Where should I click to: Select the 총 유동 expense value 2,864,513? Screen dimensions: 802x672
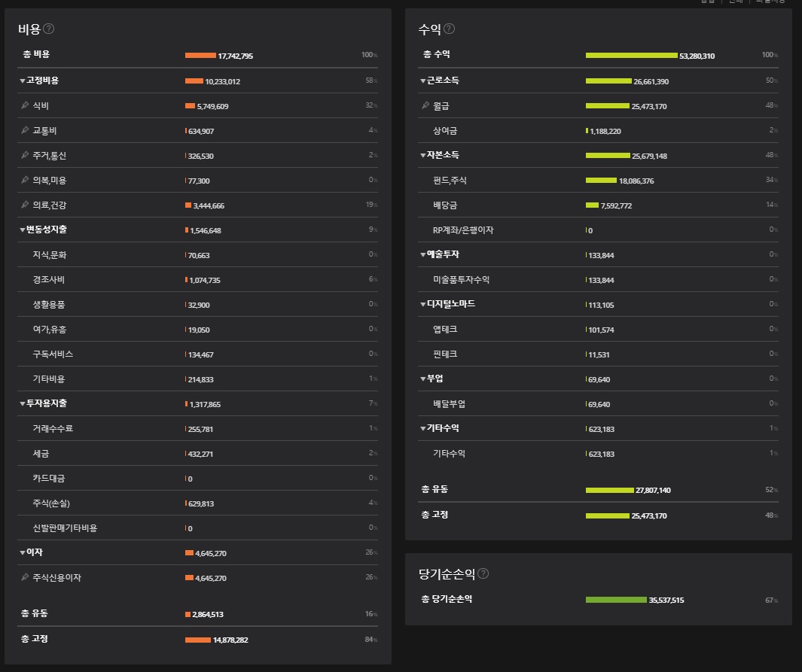point(208,614)
